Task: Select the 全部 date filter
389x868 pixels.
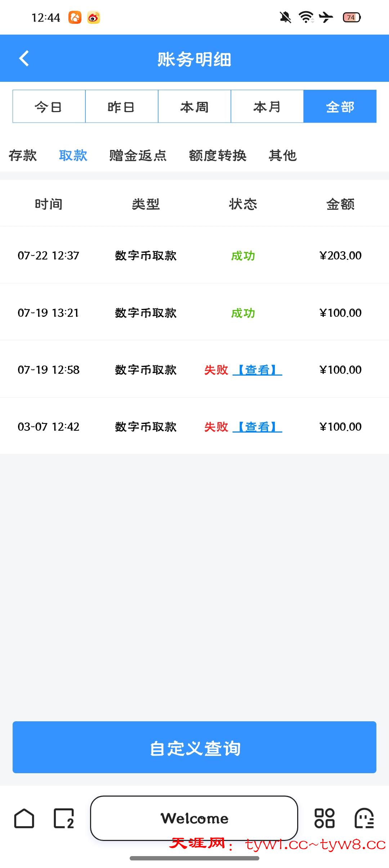Action: pos(340,107)
